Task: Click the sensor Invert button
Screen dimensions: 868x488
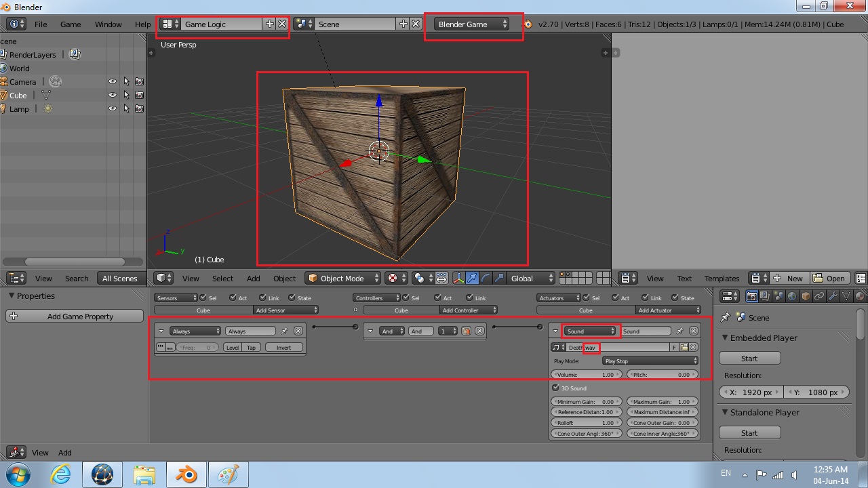Action: [284, 347]
